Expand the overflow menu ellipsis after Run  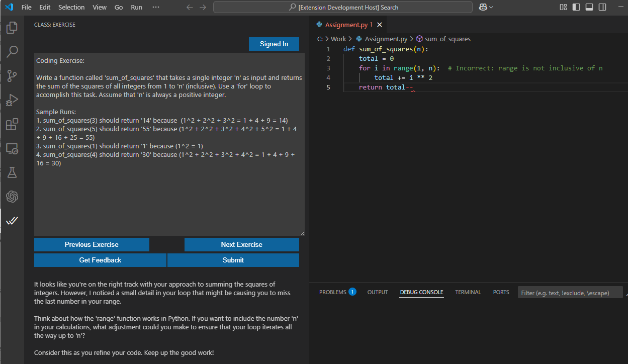point(155,7)
